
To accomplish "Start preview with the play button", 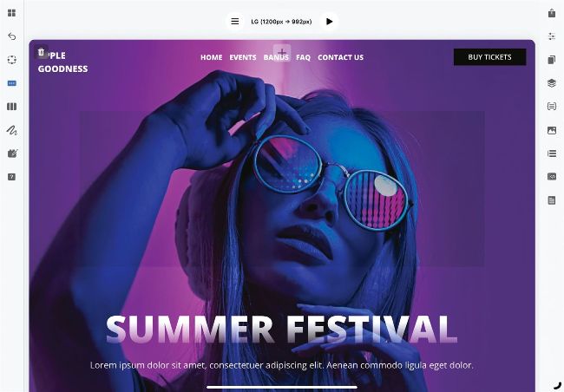I will coord(329,21).
